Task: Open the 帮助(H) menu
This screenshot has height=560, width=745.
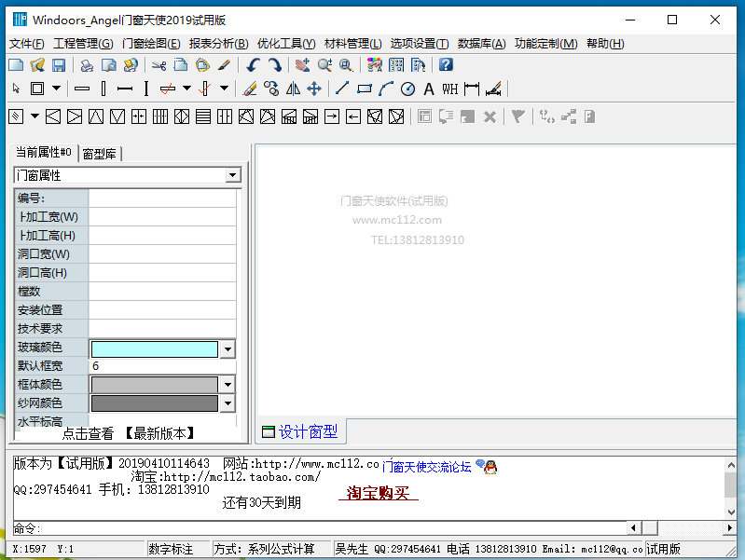Action: [x=605, y=44]
